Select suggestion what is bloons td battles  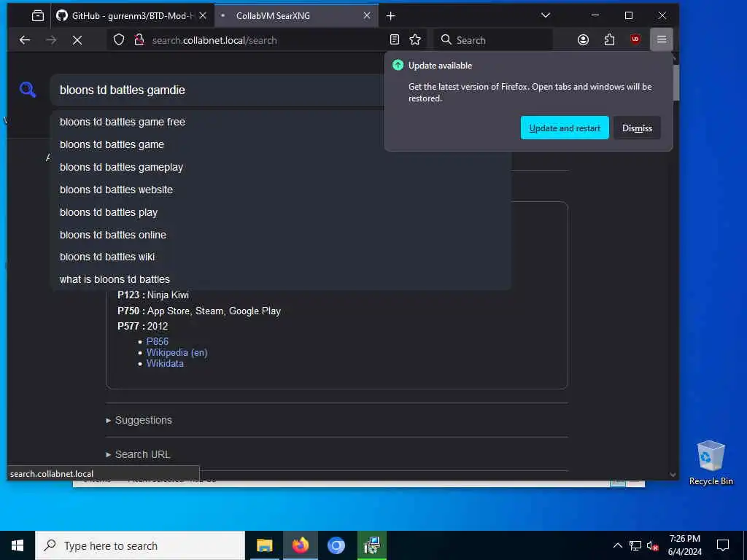coord(281,279)
